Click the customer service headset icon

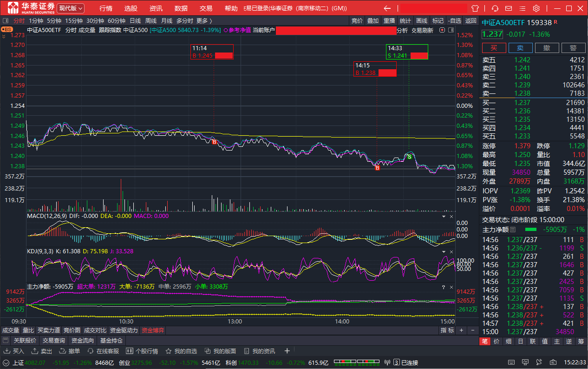point(495,8)
